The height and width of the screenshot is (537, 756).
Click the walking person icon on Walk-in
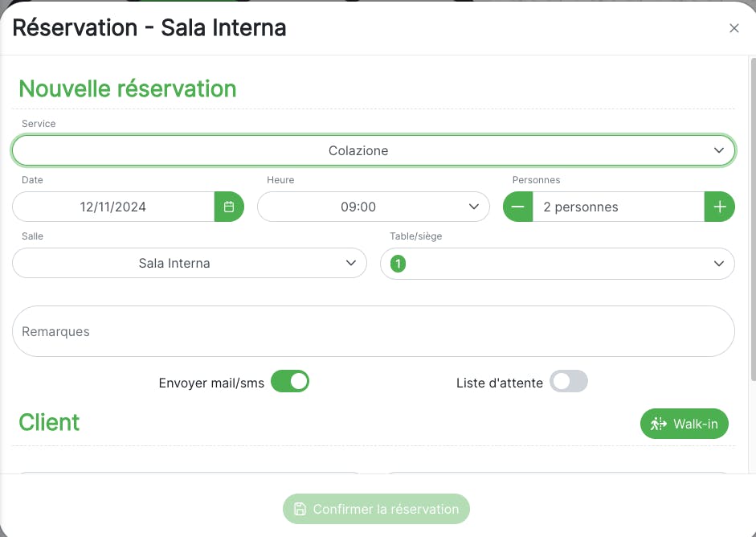pyautogui.click(x=659, y=424)
